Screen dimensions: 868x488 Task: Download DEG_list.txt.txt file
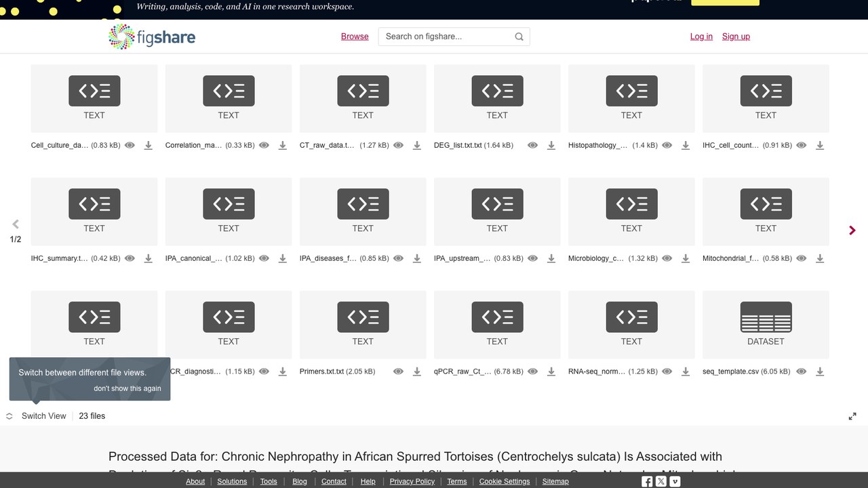pyautogui.click(x=551, y=145)
